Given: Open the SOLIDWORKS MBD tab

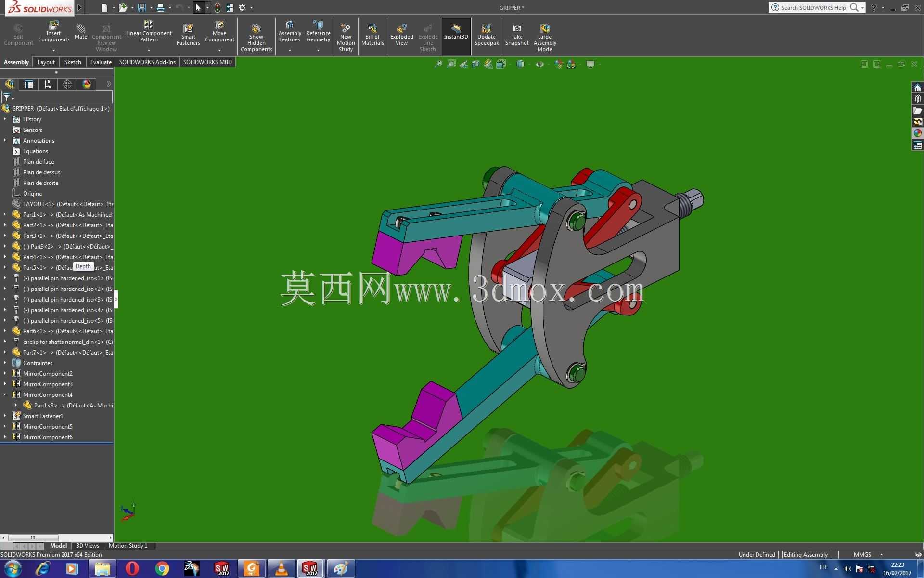Looking at the screenshot, I should click(207, 62).
